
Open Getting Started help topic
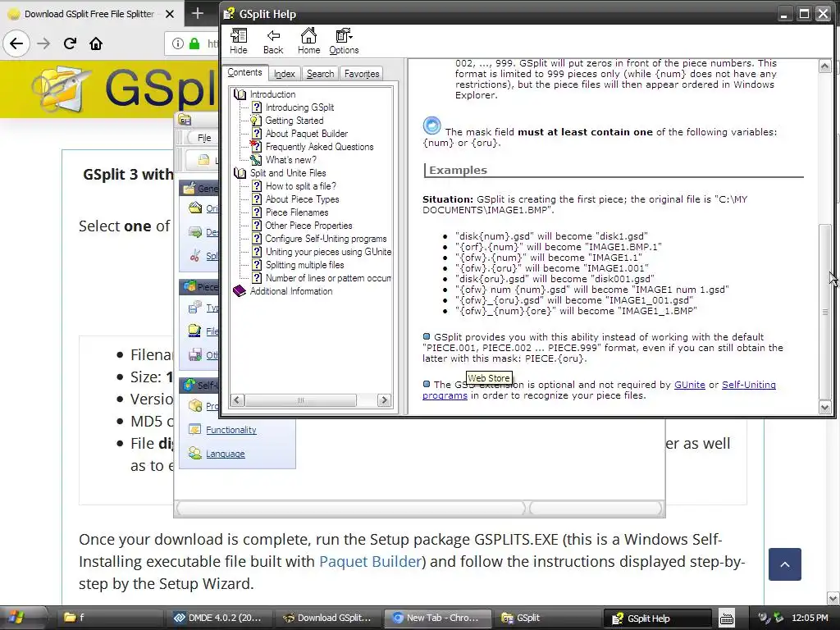point(294,121)
